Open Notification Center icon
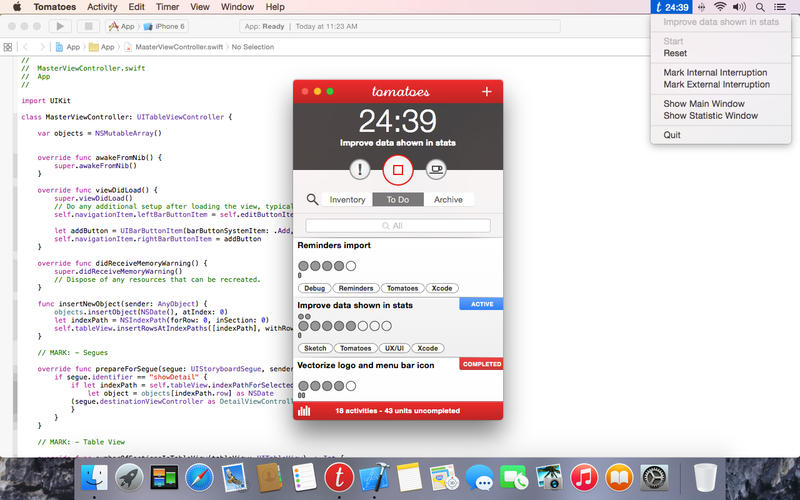800x500 pixels. (780, 7)
